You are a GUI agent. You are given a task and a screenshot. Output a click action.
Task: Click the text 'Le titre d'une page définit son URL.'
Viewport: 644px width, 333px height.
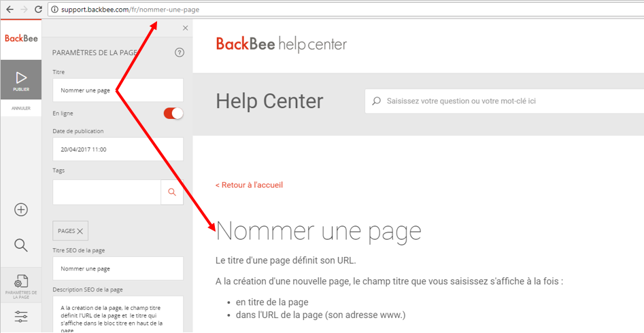pyautogui.click(x=287, y=261)
